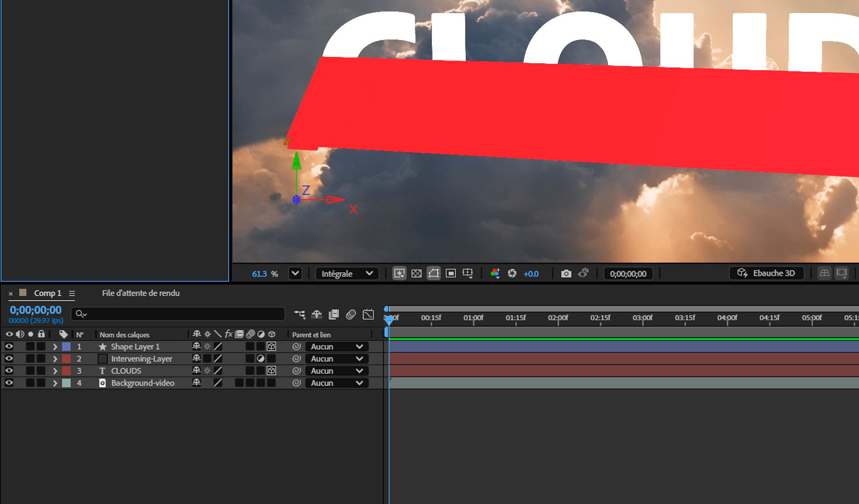Screen dimensions: 859x504
Task: Open the Graph Editor
Action: (x=368, y=314)
